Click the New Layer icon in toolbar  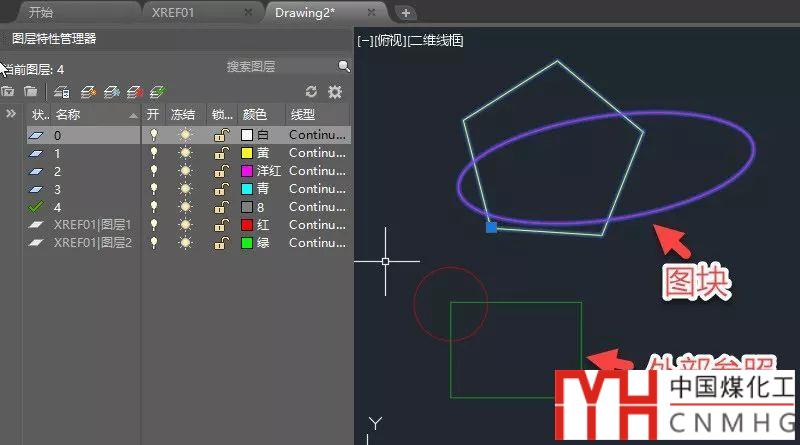pos(88,92)
